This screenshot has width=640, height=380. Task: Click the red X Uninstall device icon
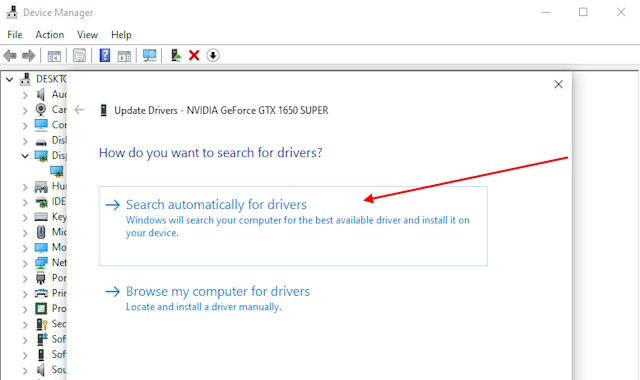pyautogui.click(x=194, y=55)
